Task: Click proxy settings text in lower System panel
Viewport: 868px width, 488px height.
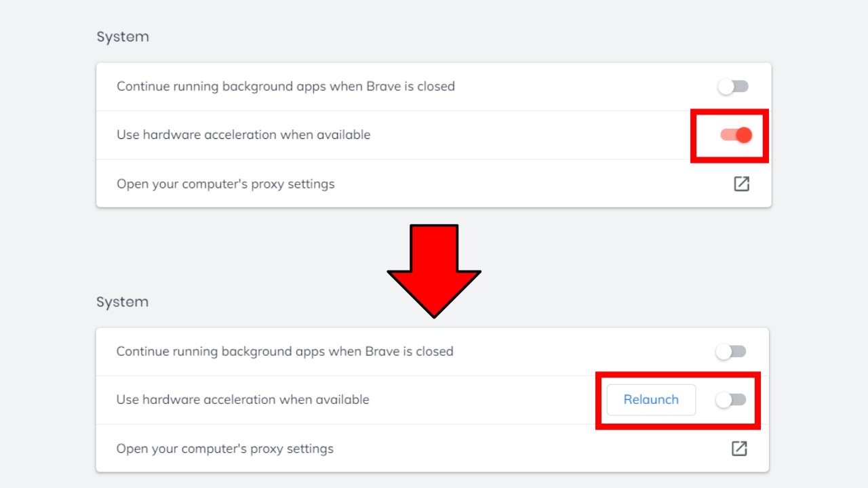Action: click(224, 449)
